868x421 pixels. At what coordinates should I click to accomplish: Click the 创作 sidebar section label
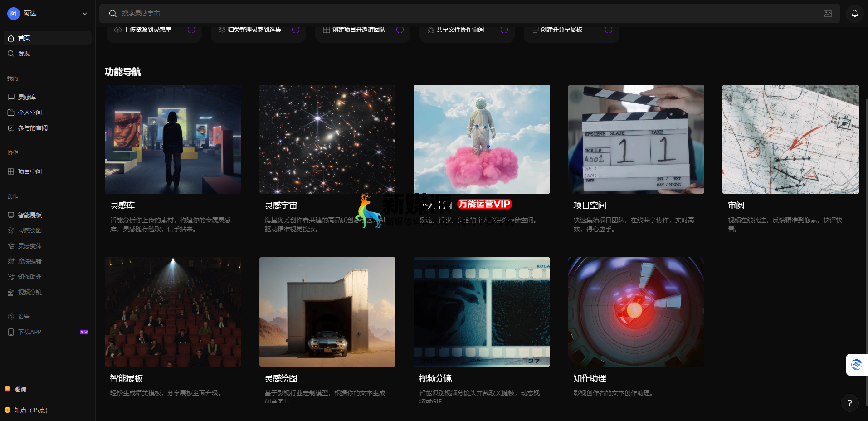point(13,196)
